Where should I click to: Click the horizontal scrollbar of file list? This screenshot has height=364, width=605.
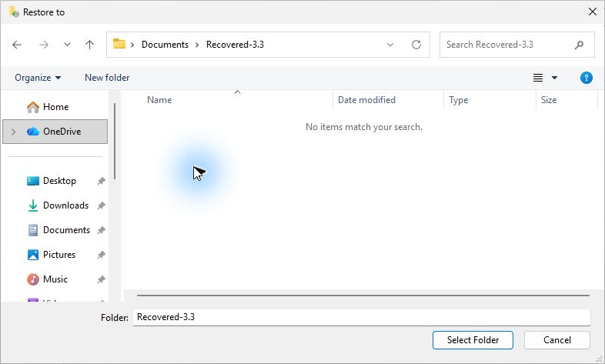(363, 296)
